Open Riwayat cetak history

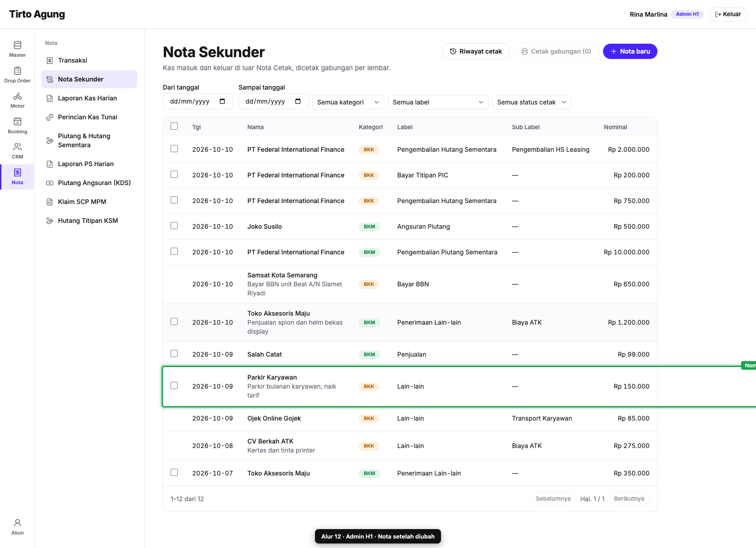(476, 51)
